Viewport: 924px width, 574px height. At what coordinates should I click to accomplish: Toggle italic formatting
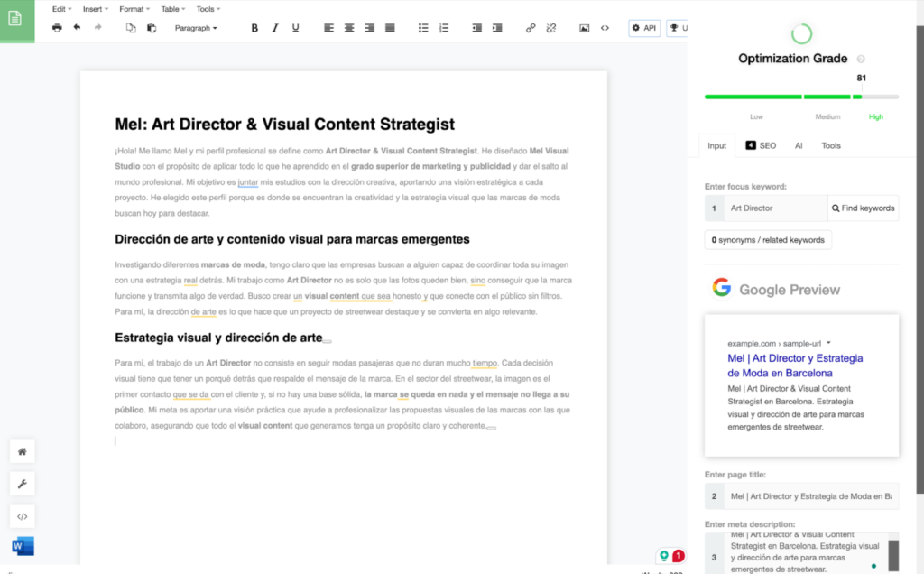point(275,28)
